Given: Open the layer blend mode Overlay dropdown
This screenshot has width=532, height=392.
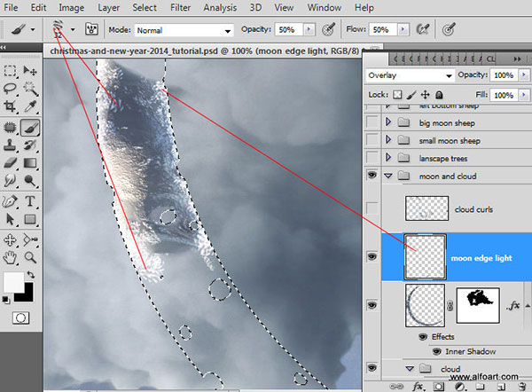Looking at the screenshot, I should (410, 75).
